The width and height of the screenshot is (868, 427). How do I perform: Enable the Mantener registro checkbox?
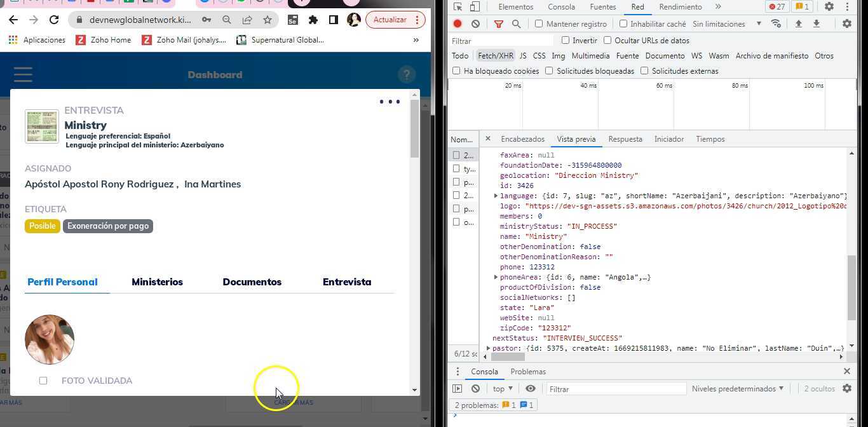click(539, 24)
